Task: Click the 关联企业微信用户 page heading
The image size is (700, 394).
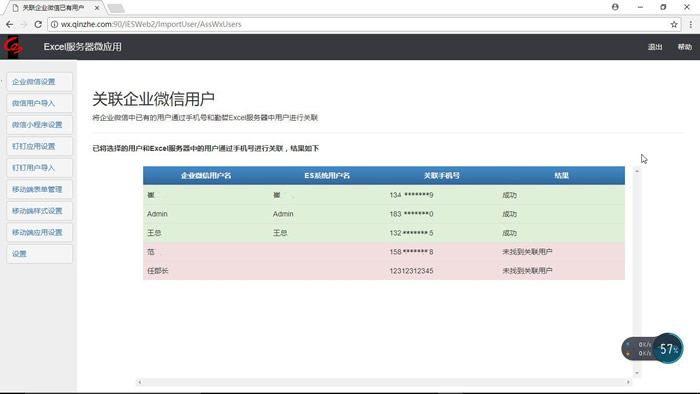Action: click(154, 99)
